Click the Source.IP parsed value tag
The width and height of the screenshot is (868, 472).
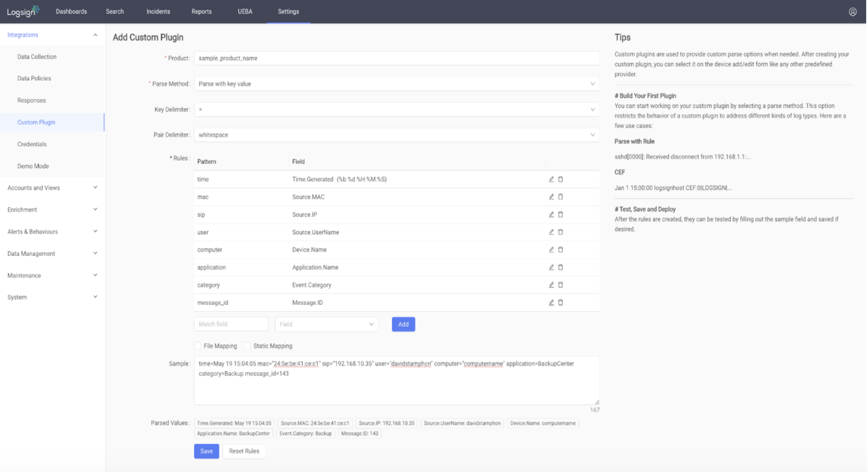pyautogui.click(x=386, y=423)
